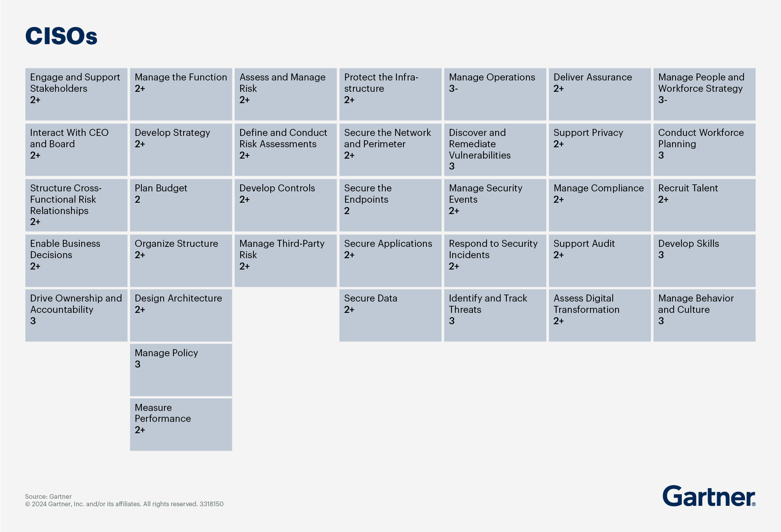Image resolution: width=781 pixels, height=532 pixels.
Task: Click the Gartner copyright notice text
Action: (x=124, y=504)
